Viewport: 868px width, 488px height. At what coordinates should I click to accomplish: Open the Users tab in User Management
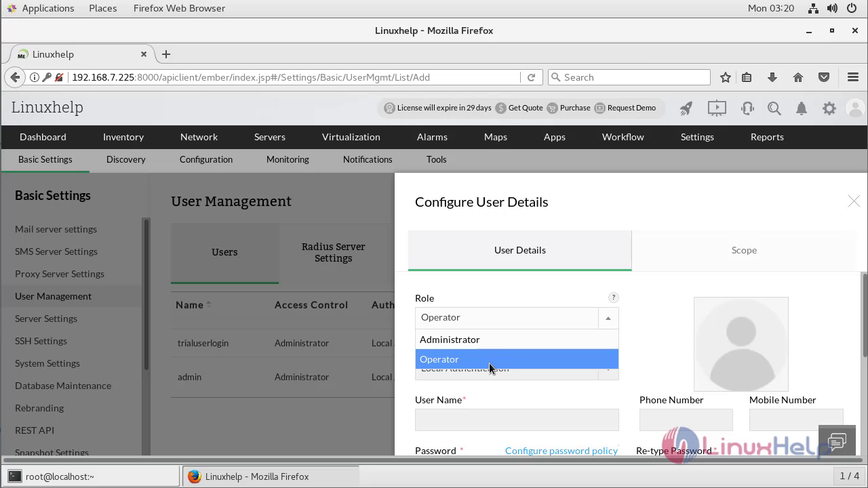click(224, 252)
